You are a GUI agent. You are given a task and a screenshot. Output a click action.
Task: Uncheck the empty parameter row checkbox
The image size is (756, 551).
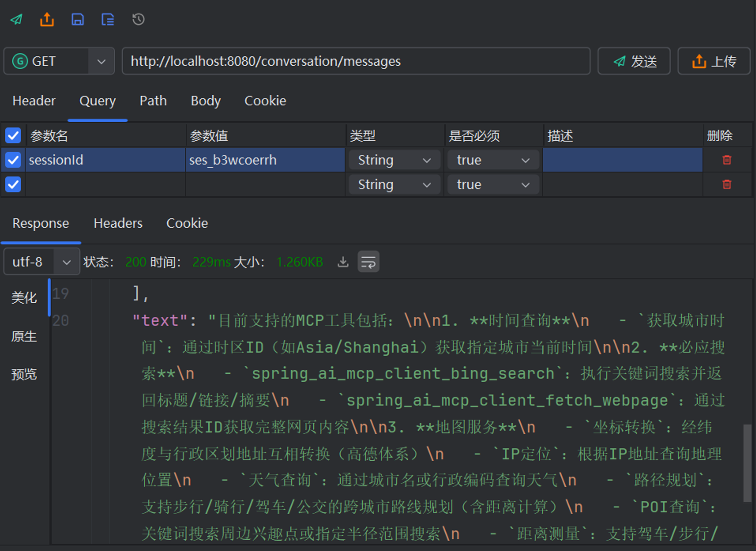tap(13, 184)
